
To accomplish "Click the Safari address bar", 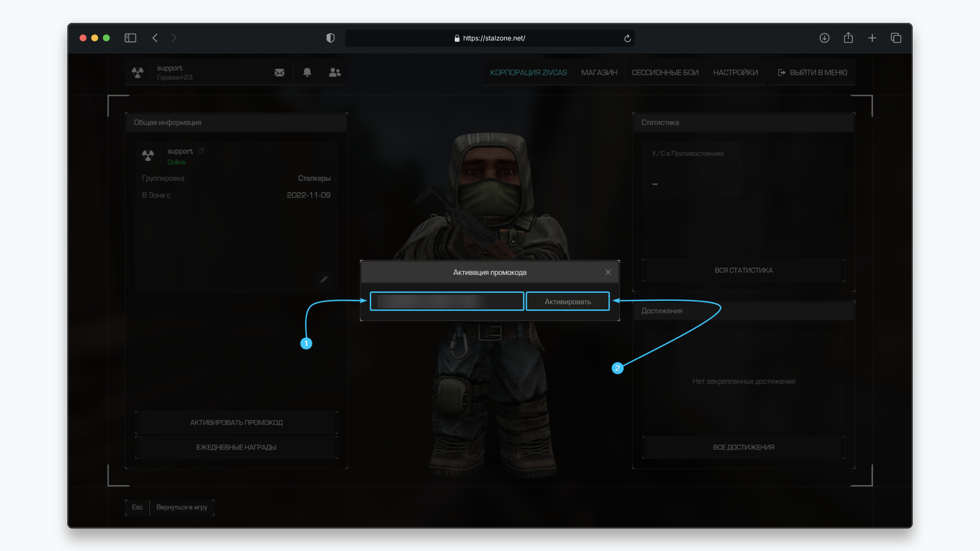I will [x=489, y=38].
